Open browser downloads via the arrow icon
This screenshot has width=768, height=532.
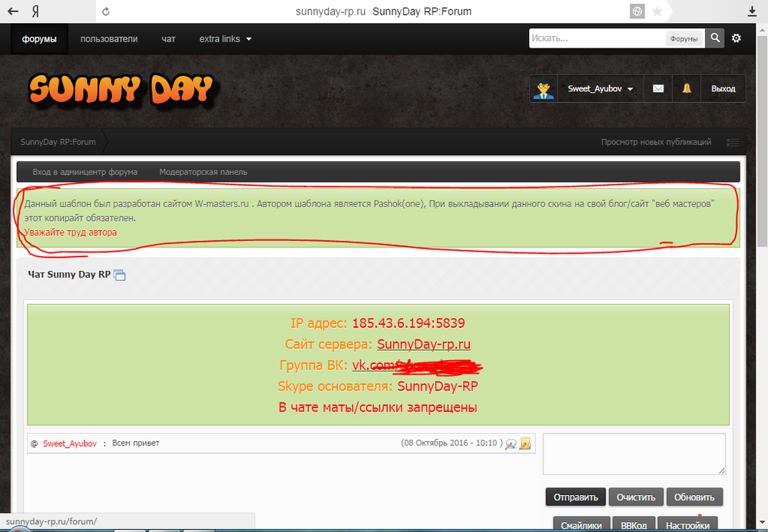(752, 12)
